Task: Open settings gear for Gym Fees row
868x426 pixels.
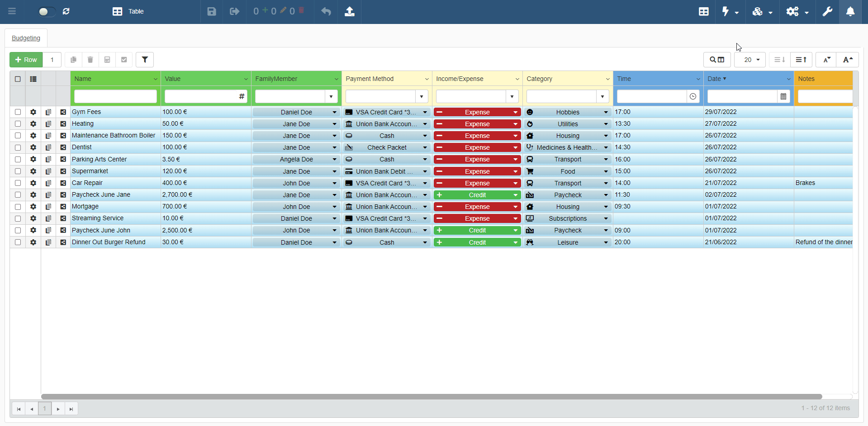Action: 33,112
